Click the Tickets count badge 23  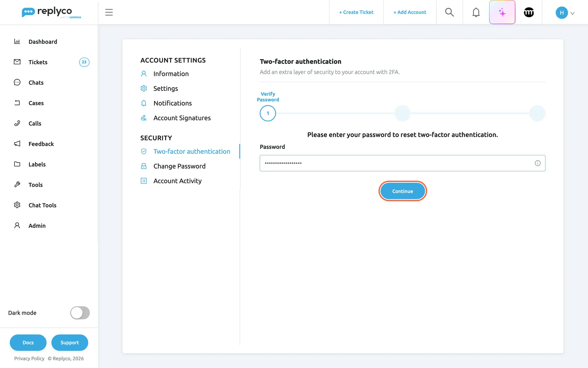[84, 62]
